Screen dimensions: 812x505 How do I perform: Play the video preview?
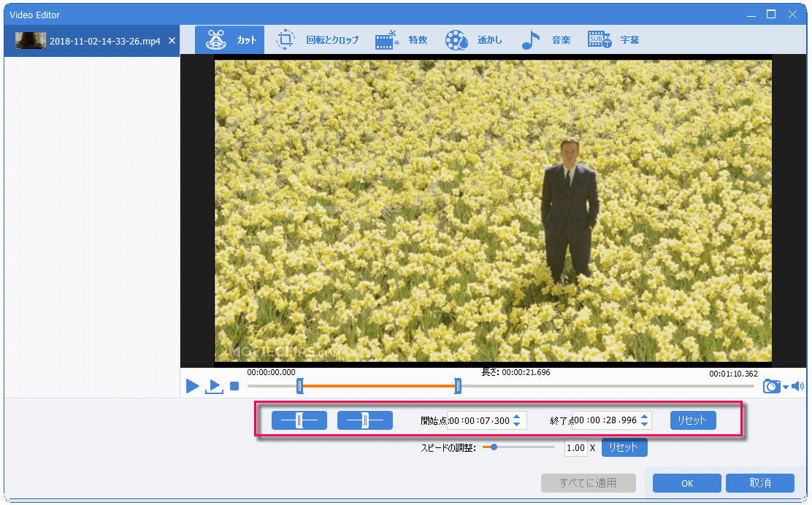point(193,386)
